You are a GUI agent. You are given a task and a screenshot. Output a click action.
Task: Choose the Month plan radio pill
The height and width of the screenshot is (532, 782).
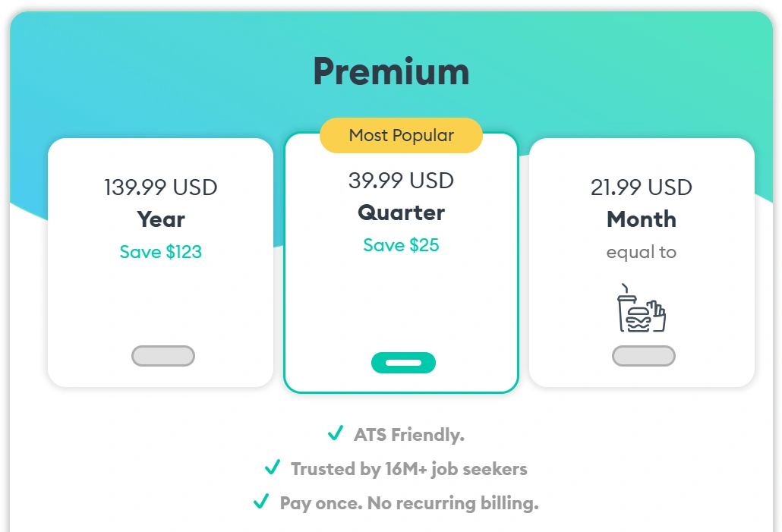[643, 356]
